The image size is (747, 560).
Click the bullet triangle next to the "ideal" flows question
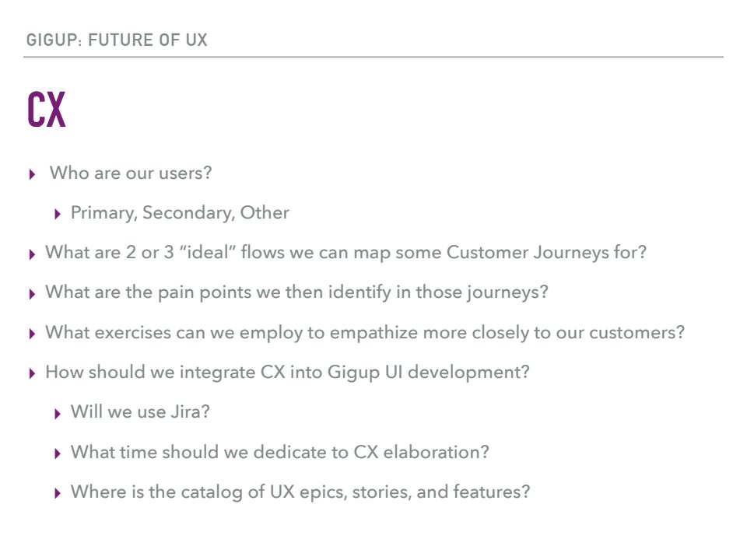32,254
